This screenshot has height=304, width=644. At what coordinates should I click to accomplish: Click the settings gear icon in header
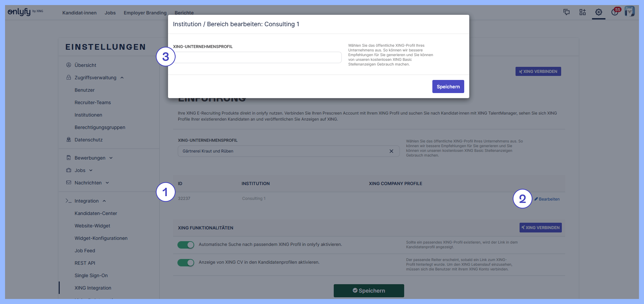(x=599, y=12)
